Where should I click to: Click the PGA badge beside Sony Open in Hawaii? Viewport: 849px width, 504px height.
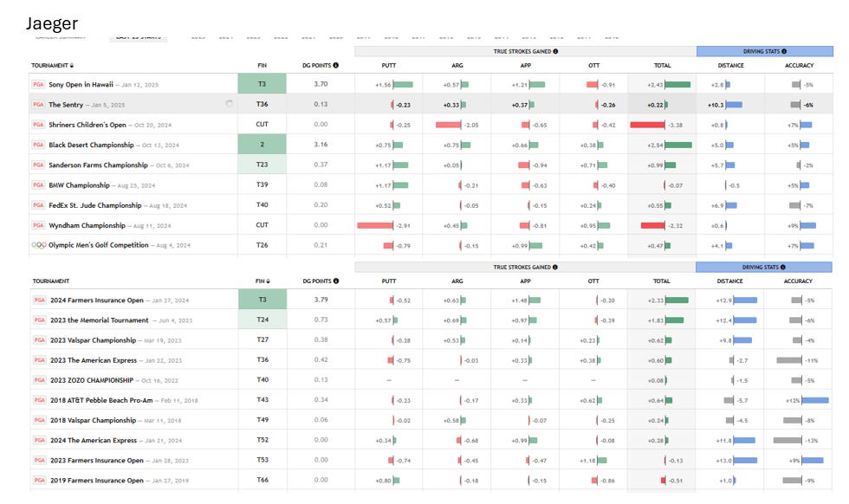point(38,85)
